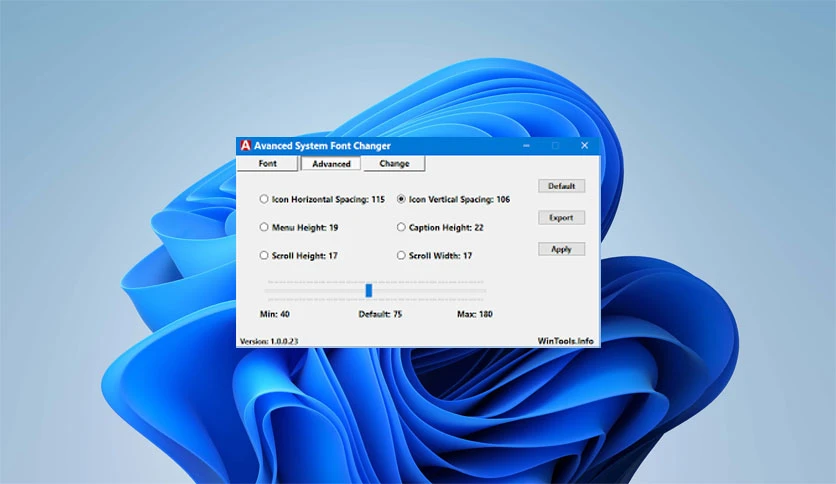Viewport: 836px width, 484px height.
Task: Click the Default button
Action: click(x=561, y=186)
